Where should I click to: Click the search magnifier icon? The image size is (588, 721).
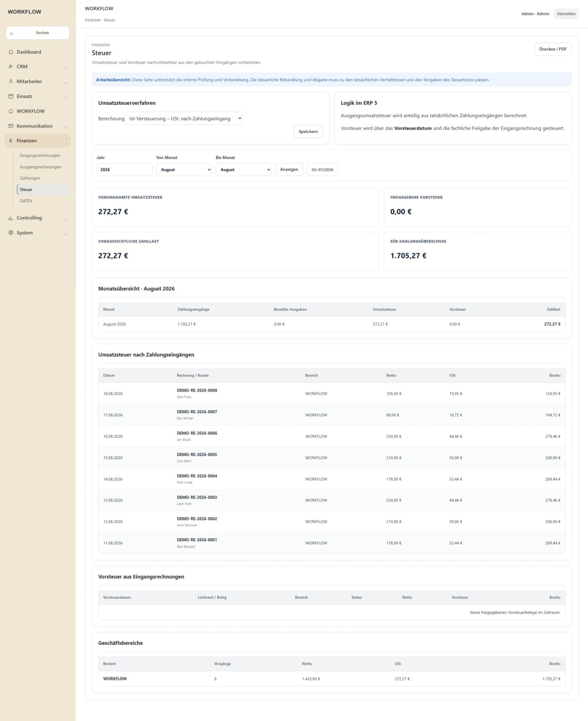pos(11,33)
